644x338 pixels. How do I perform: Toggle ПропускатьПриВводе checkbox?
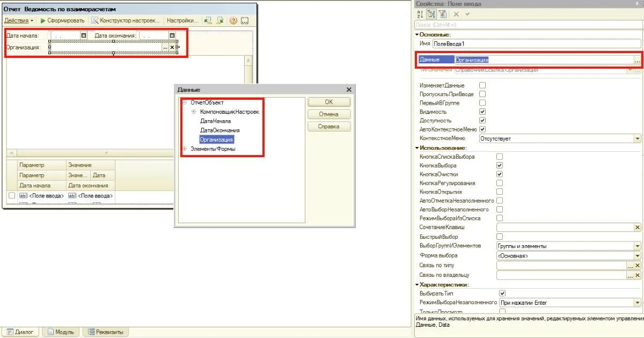point(482,94)
